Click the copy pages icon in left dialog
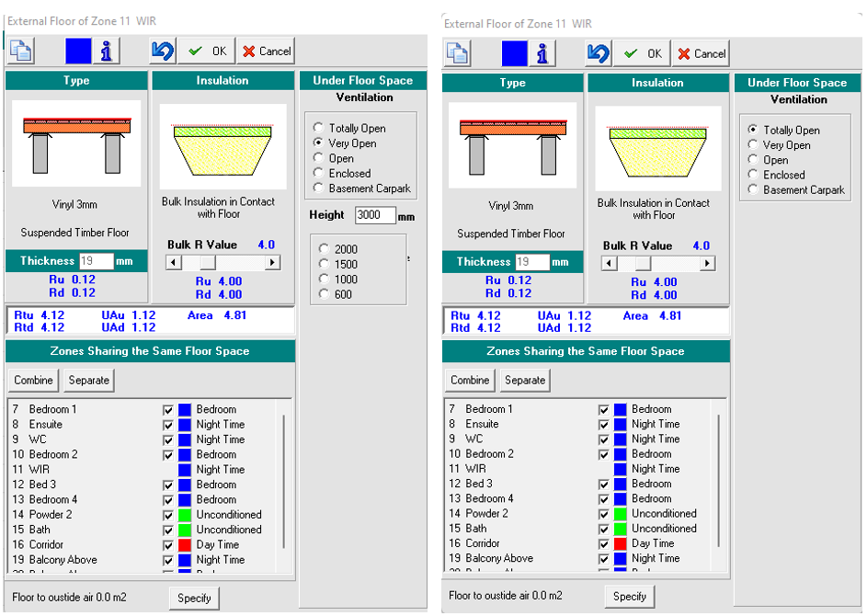This screenshot has height=616, width=867. (x=21, y=51)
